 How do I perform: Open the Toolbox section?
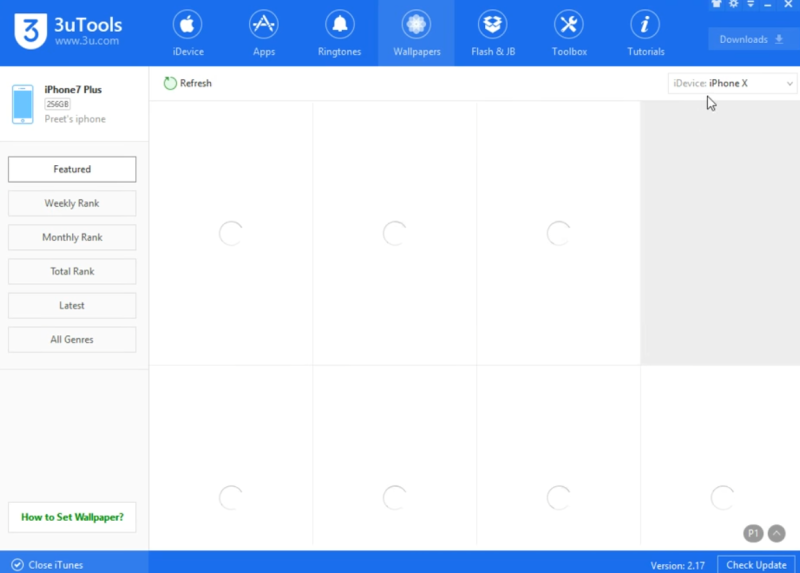tap(569, 33)
